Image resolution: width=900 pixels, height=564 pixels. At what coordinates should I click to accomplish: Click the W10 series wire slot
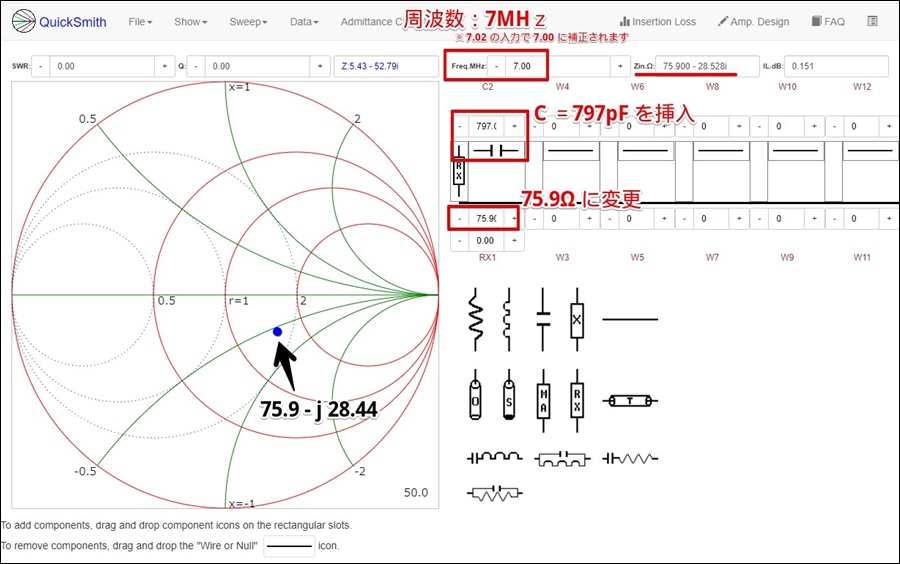point(796,151)
